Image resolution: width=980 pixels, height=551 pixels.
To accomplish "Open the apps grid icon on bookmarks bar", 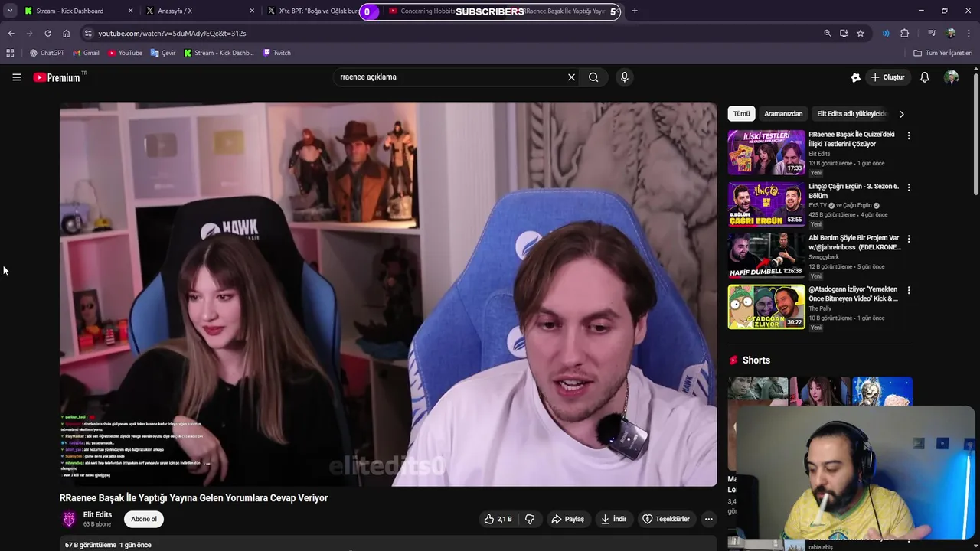I will point(10,53).
